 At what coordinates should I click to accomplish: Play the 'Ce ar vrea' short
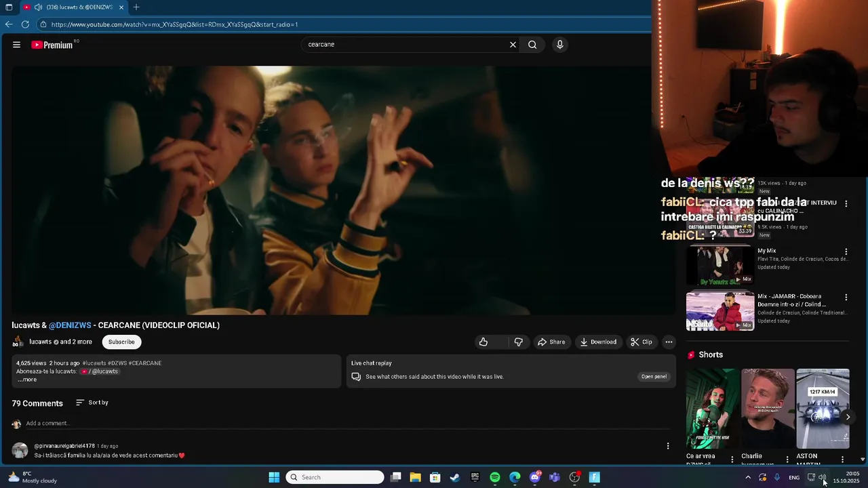713,409
